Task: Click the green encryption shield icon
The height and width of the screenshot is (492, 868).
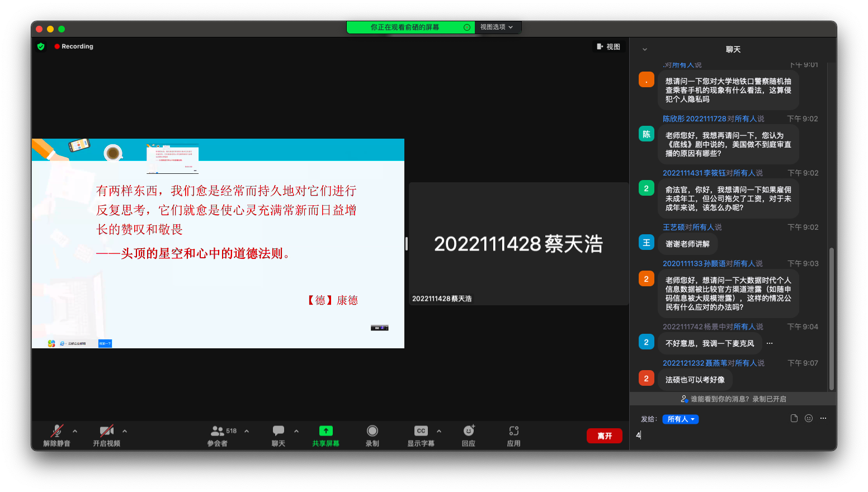Action: point(41,46)
